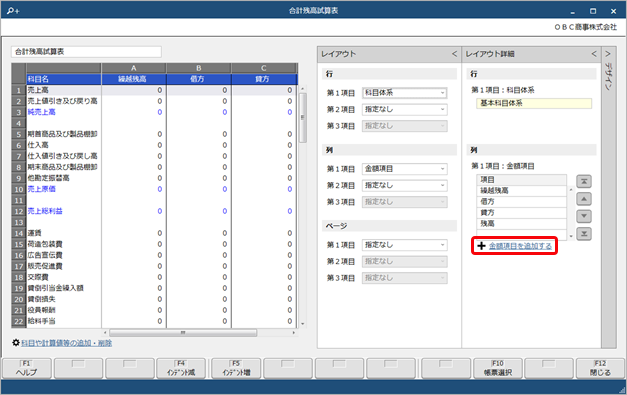Select the 基本科目体系 field in layout details

(x=534, y=103)
